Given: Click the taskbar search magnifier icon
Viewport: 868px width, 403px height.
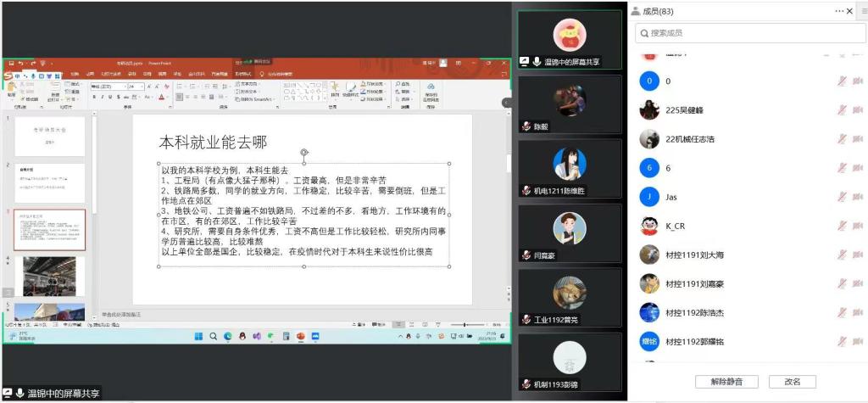Looking at the screenshot, I should pyautogui.click(x=214, y=337).
